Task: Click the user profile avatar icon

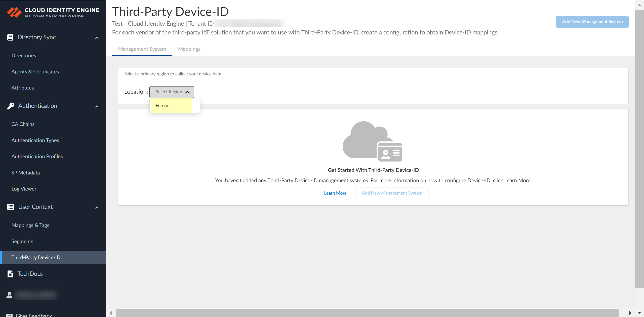Action: coord(9,295)
